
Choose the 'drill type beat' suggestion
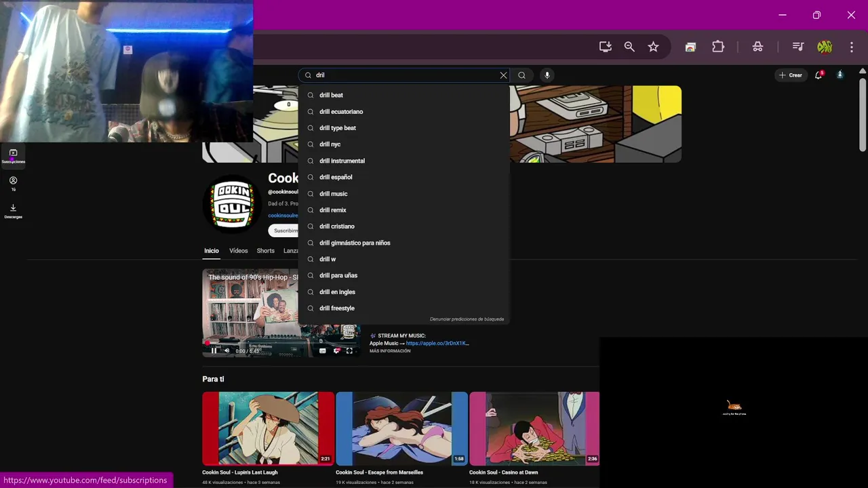(403, 128)
